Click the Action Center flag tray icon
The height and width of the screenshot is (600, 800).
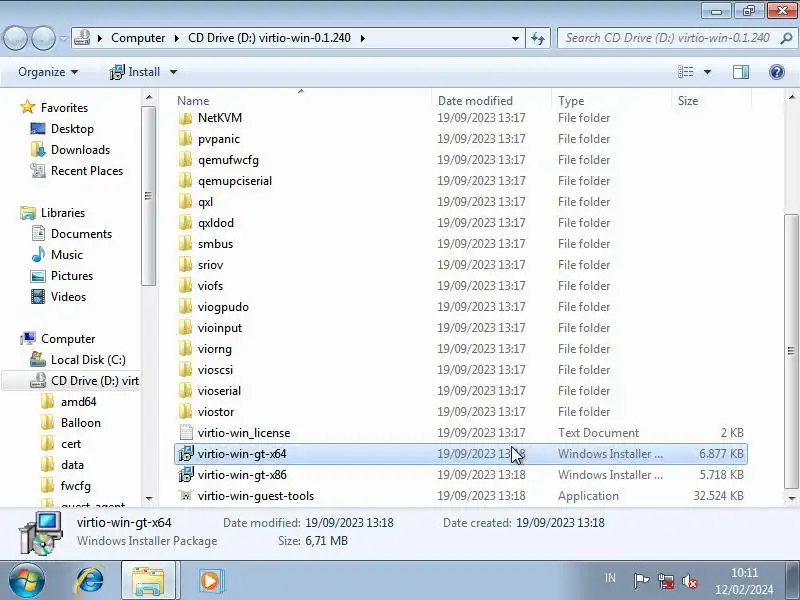(x=641, y=580)
